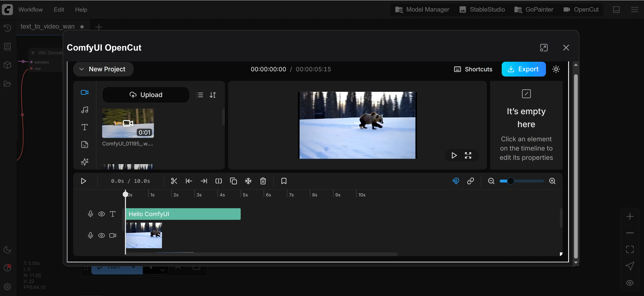Toggle magnet snapping on the timeline

click(456, 181)
